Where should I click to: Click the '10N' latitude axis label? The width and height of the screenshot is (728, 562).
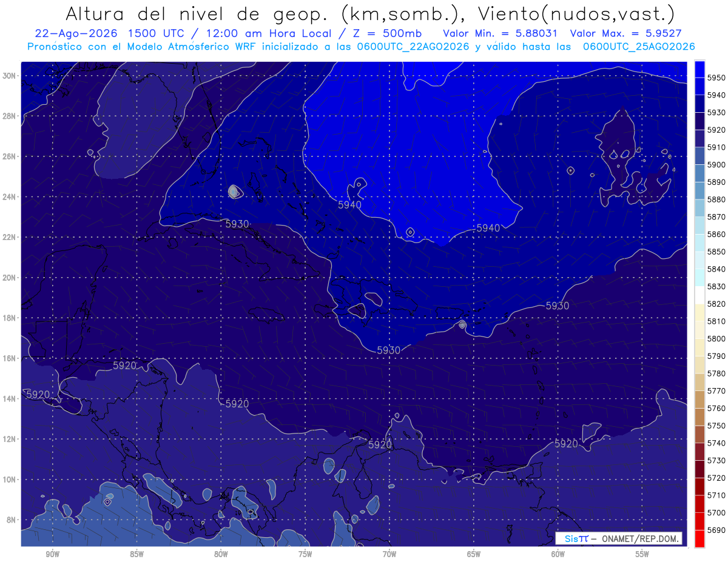click(8, 480)
